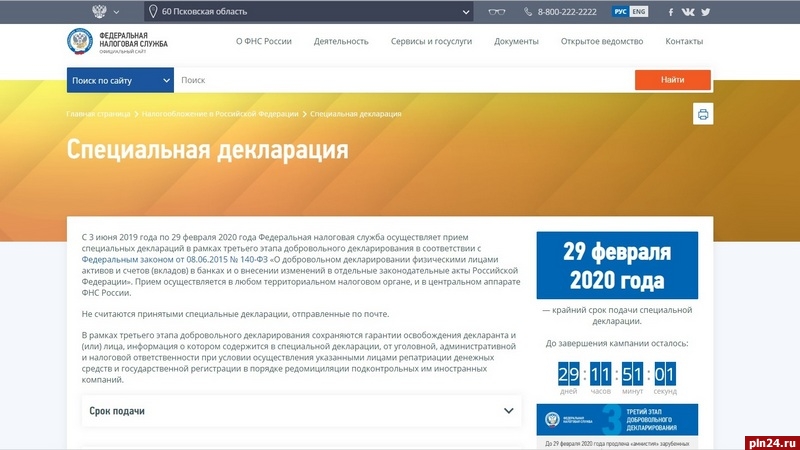The width and height of the screenshot is (800, 450).
Task: Switch site language to ENG
Action: coord(637,12)
